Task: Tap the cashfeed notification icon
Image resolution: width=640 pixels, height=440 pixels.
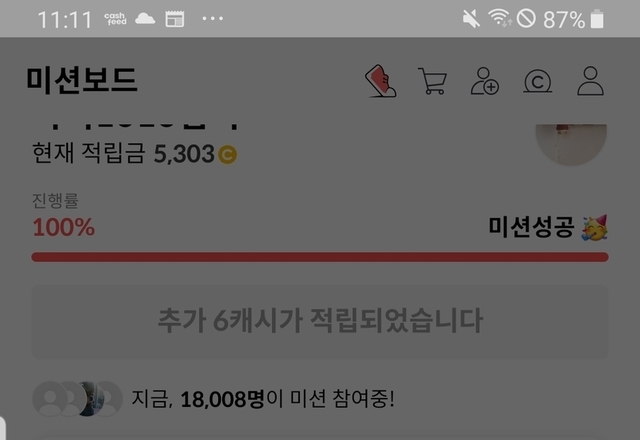Action: click(x=116, y=19)
